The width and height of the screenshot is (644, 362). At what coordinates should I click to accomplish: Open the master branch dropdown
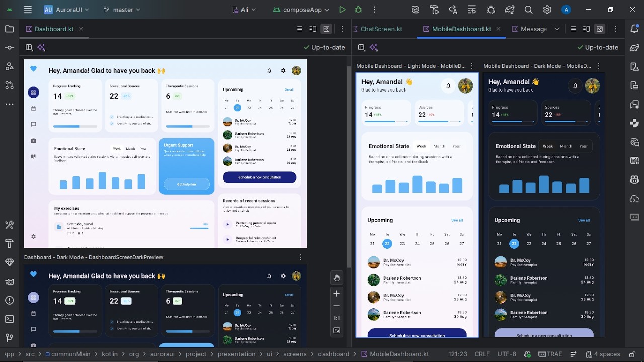click(122, 10)
